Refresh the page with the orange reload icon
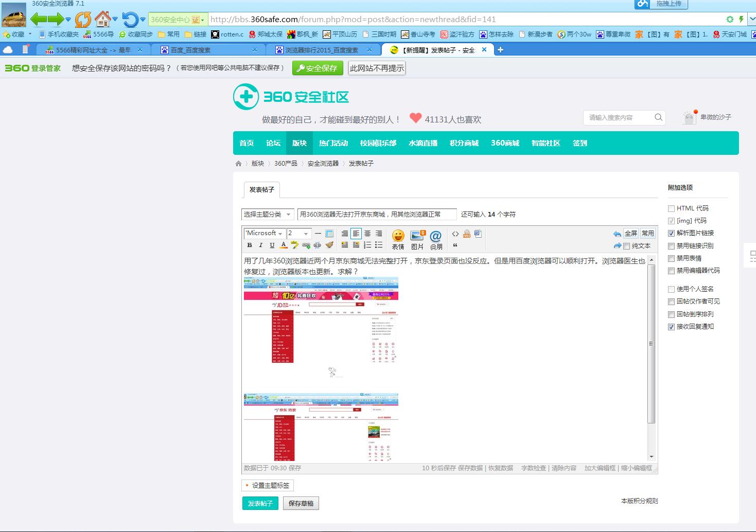756x532 pixels. (x=83, y=20)
